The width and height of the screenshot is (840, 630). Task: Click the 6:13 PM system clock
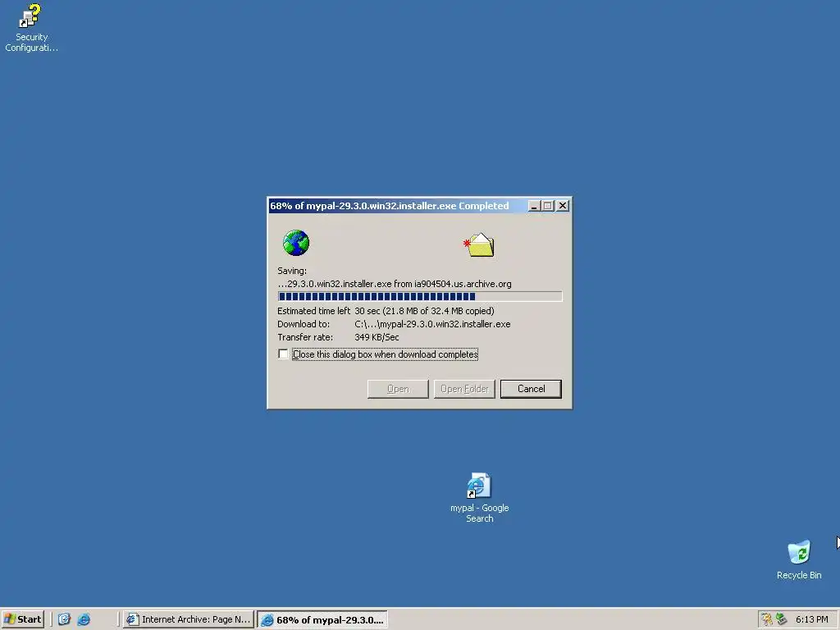[x=811, y=619]
